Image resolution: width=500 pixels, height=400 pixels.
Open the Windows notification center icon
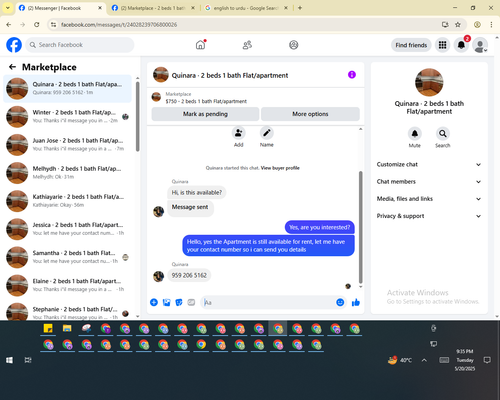(487, 360)
